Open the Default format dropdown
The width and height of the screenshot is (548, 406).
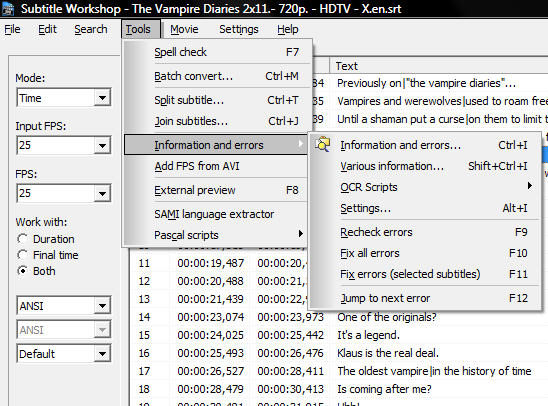pos(64,354)
